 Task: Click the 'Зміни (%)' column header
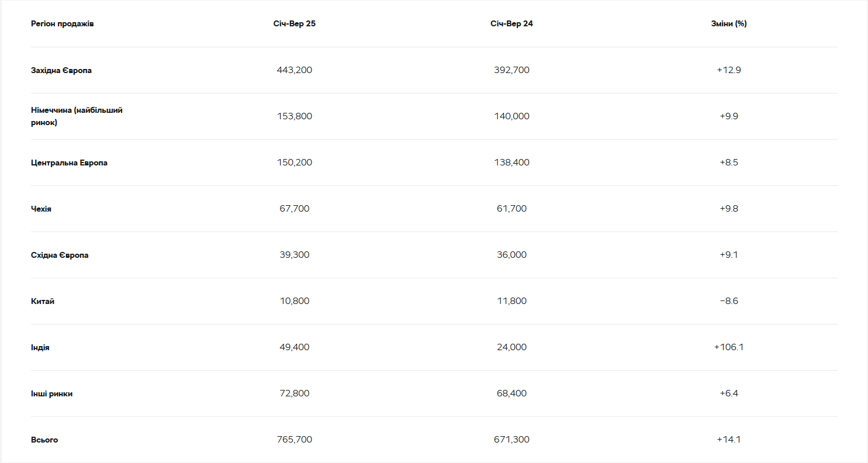coord(729,24)
